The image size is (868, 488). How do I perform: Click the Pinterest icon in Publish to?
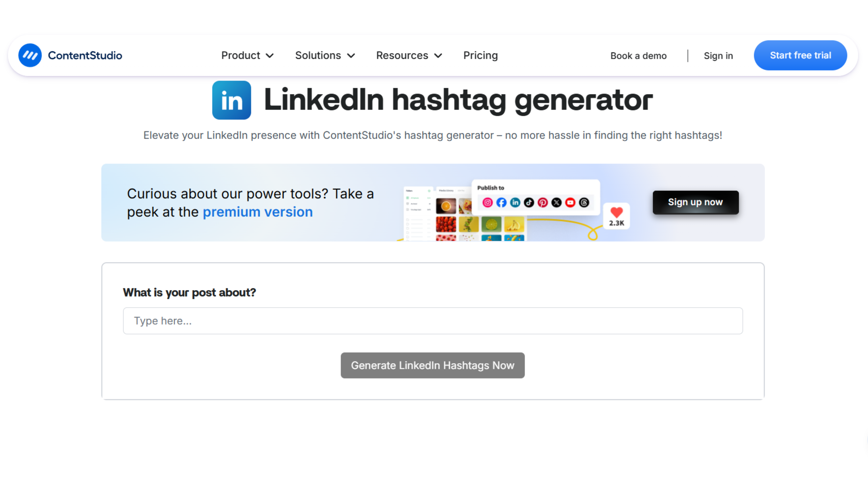[542, 202]
